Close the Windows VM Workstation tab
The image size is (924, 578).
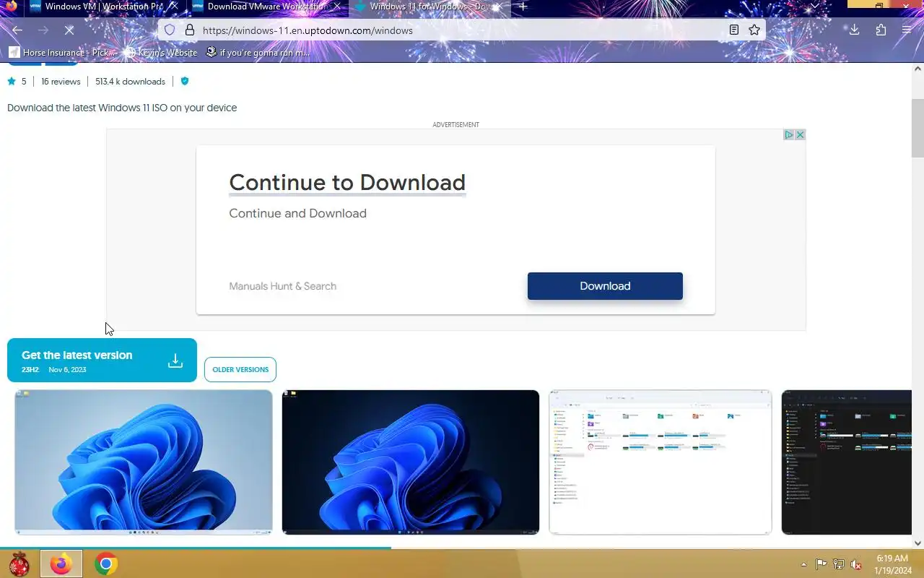pos(174,7)
